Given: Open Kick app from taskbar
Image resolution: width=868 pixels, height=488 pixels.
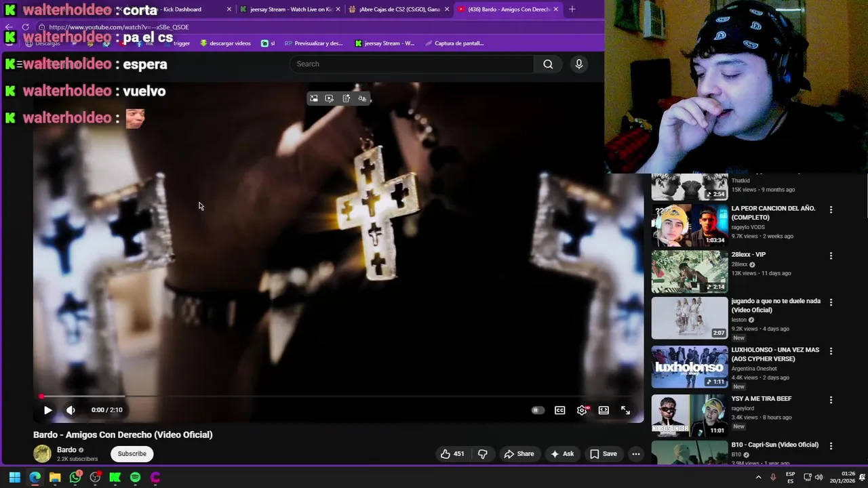Looking at the screenshot, I should 115,477.
